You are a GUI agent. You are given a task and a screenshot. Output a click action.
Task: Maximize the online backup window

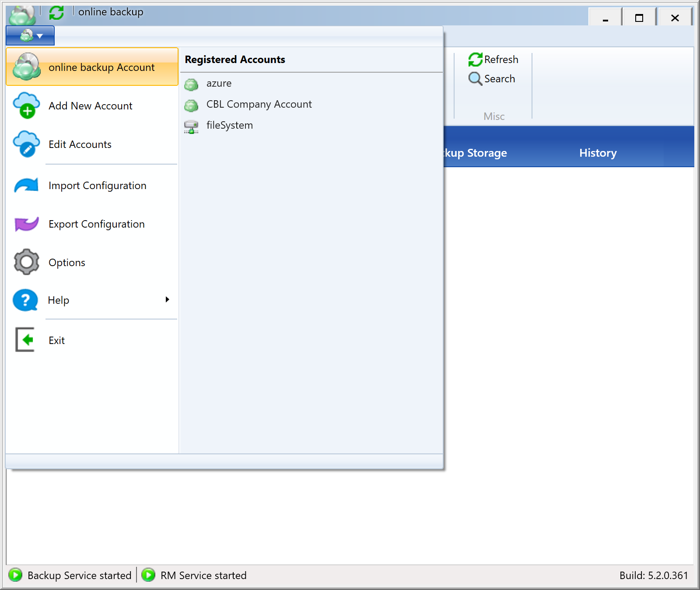[639, 18]
